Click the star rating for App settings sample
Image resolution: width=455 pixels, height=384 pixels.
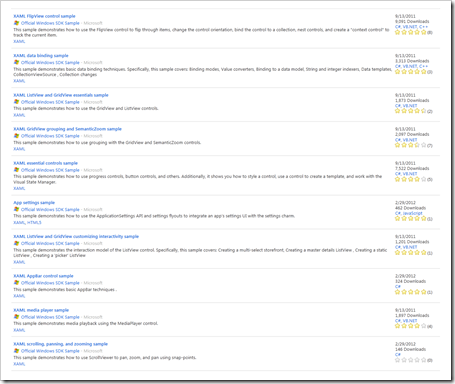click(x=410, y=219)
